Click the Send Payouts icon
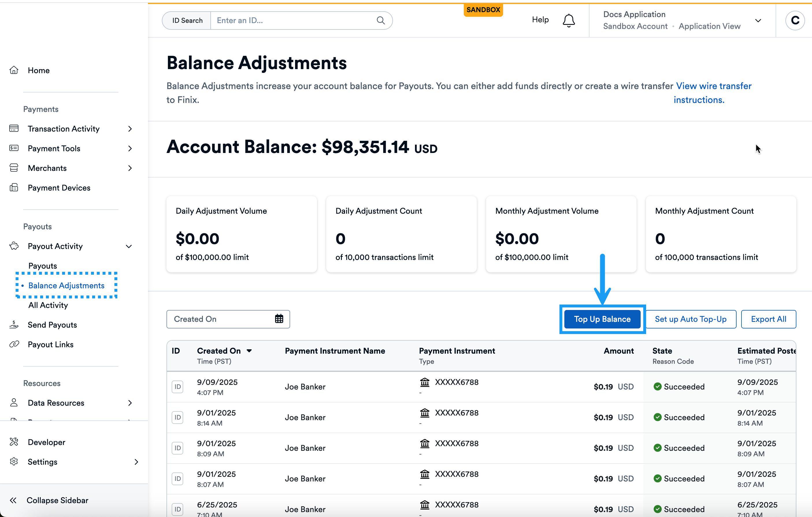Viewport: 812px width, 517px height. [x=14, y=325]
